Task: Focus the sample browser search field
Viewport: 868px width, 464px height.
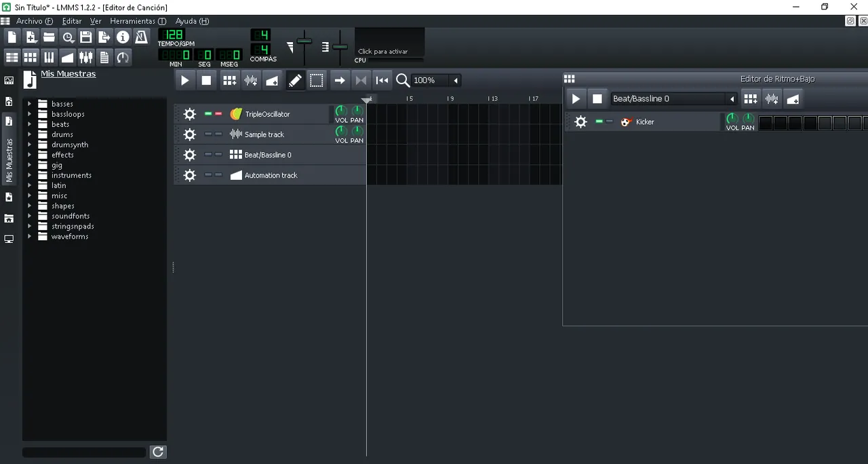Action: (x=84, y=452)
